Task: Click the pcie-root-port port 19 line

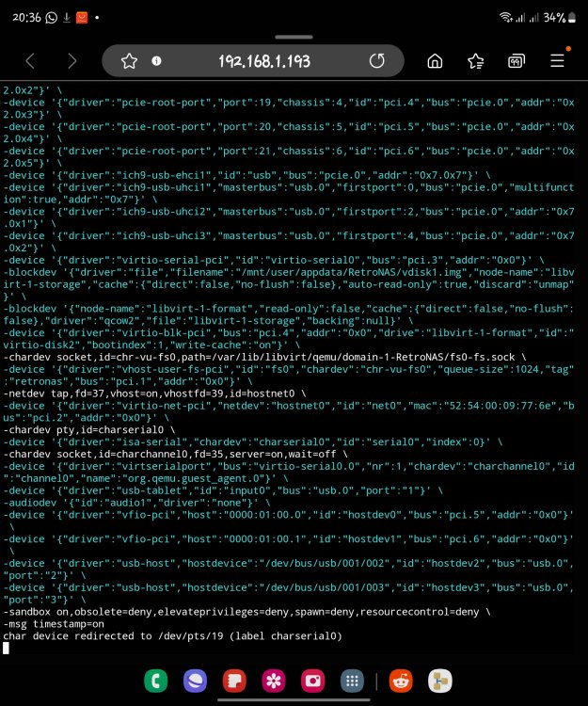Action: coord(289,108)
